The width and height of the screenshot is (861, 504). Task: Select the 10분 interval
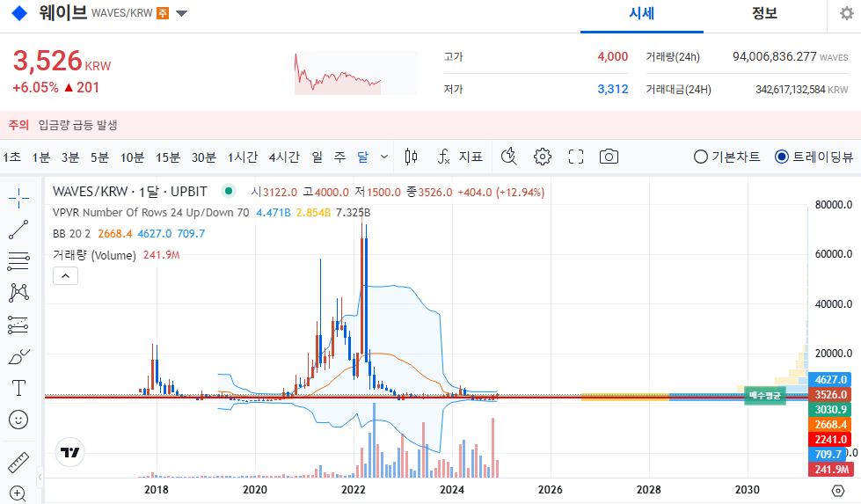coord(132,157)
